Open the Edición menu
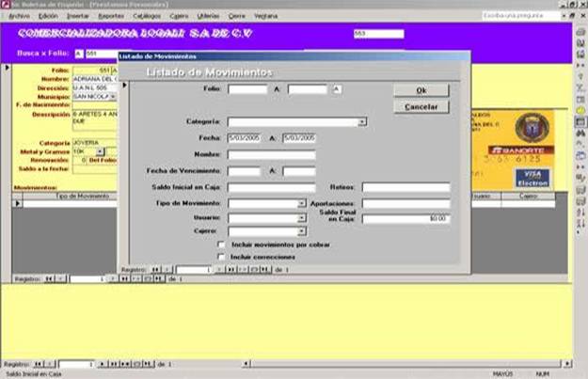The height and width of the screenshot is (379, 588). [48, 16]
